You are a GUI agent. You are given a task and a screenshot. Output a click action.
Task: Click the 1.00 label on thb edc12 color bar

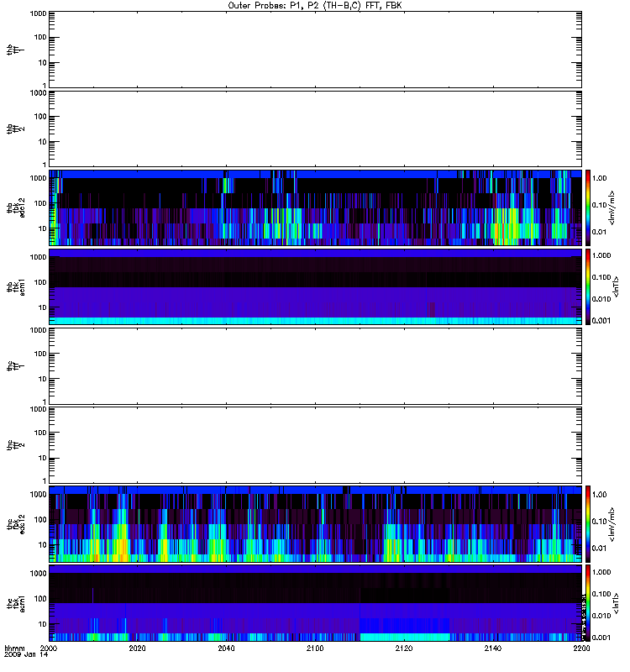(x=599, y=178)
